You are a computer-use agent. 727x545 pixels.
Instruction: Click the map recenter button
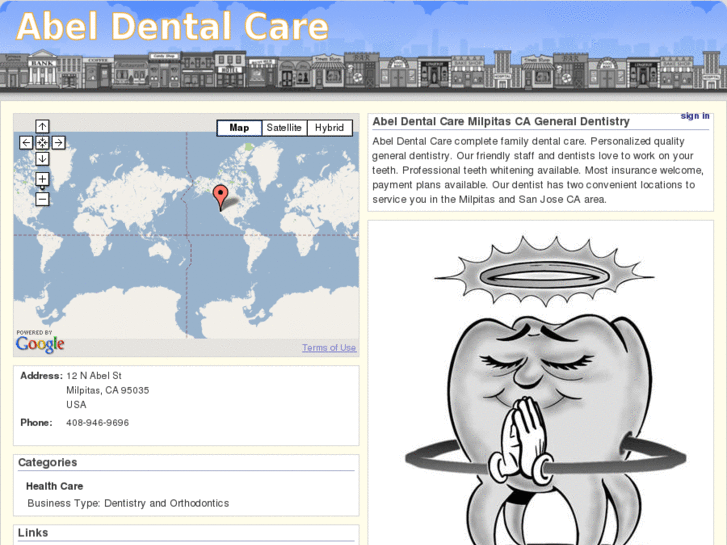42,142
